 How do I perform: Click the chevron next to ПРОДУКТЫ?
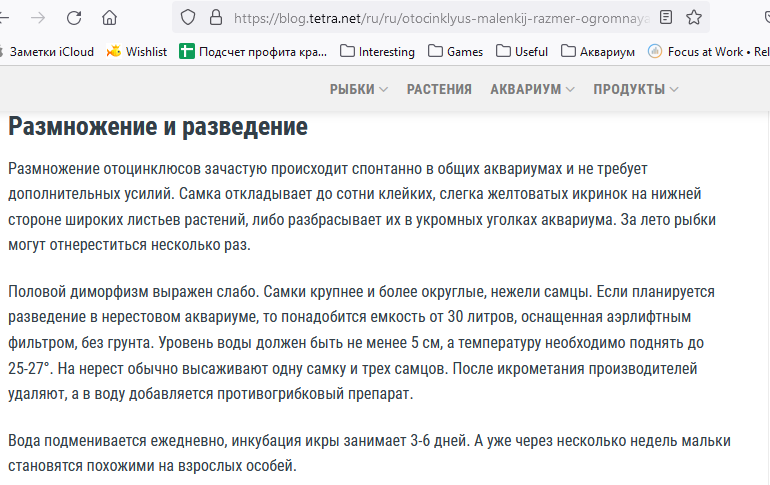(674, 89)
